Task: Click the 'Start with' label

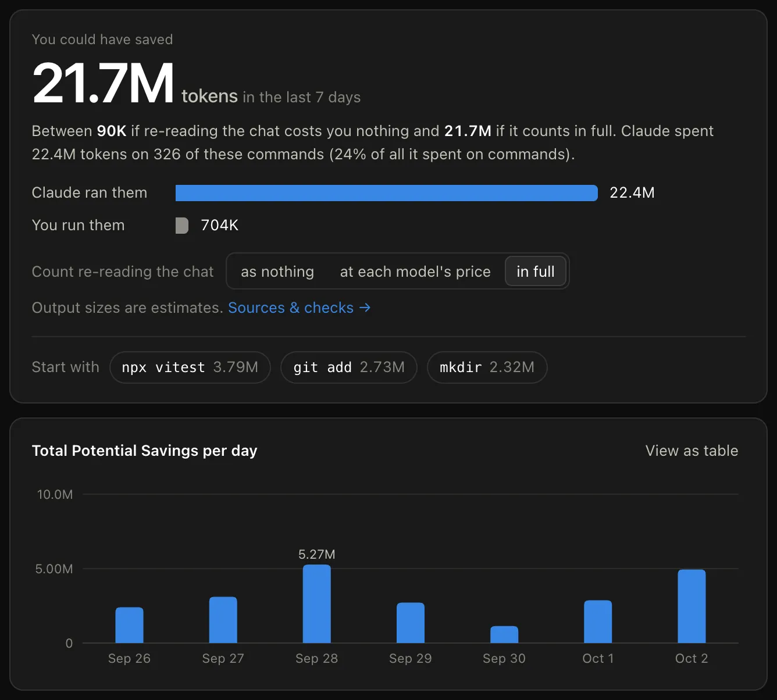Action: click(x=66, y=367)
